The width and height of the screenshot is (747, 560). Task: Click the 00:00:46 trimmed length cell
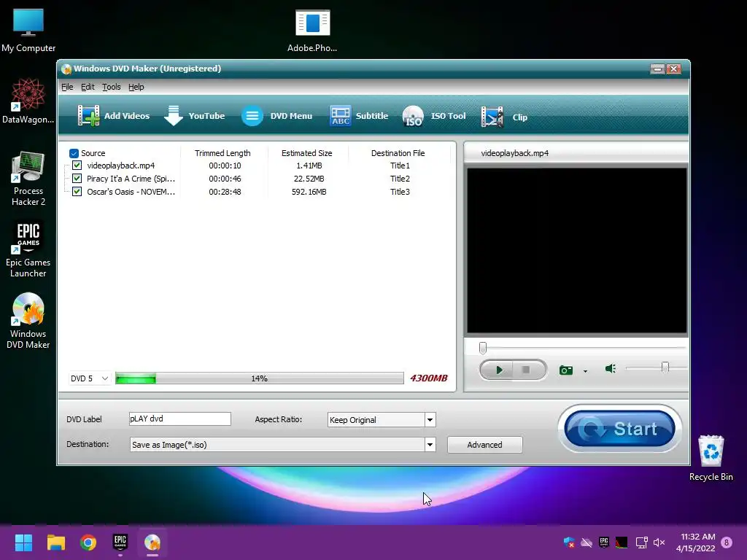[x=225, y=179]
